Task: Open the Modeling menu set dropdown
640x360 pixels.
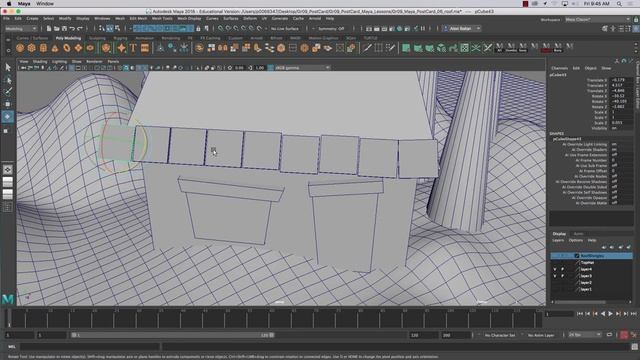Action: pos(21,29)
